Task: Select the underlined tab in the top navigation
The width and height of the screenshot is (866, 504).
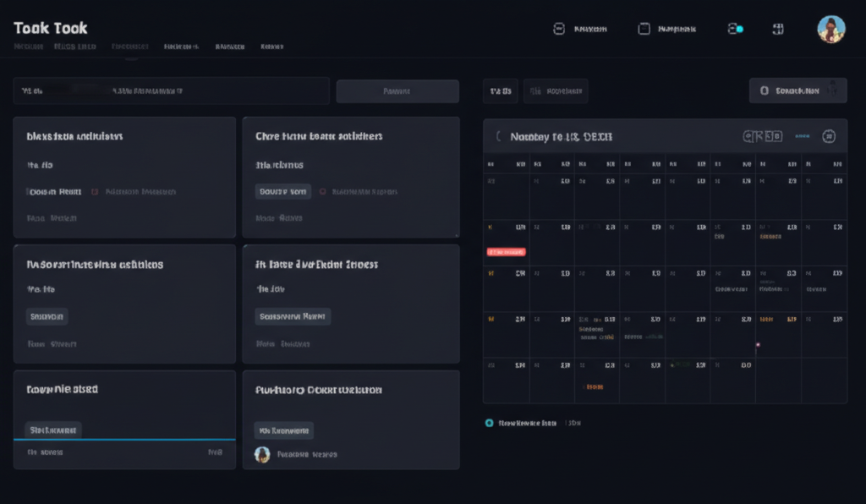Action: (129, 47)
